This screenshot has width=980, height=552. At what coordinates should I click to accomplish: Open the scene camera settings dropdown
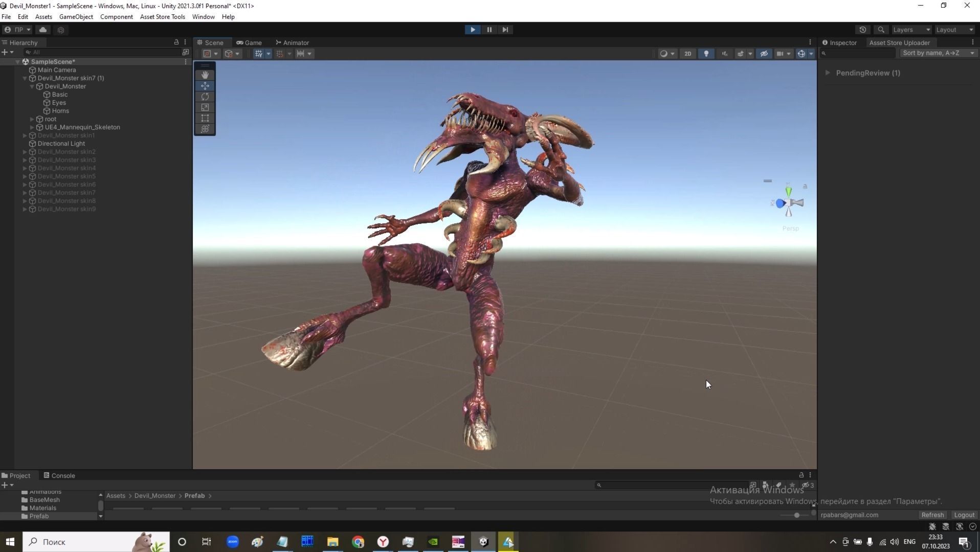783,54
